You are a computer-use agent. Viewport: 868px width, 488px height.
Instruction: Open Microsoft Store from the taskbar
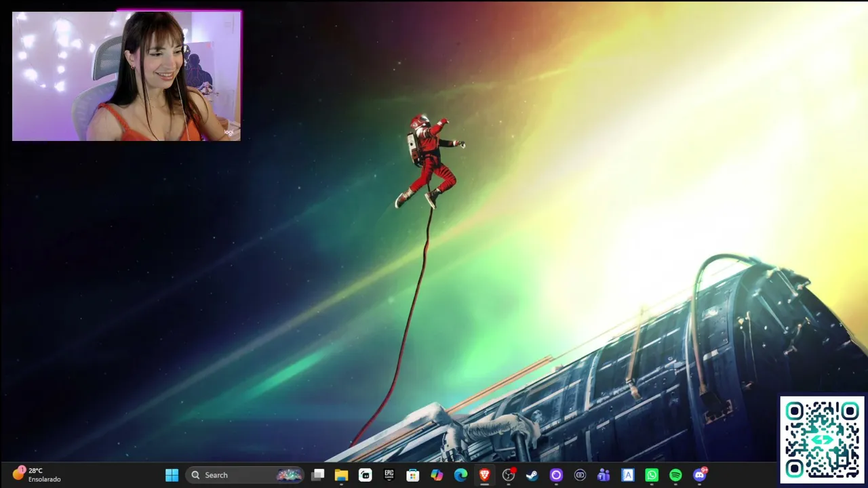coord(412,475)
